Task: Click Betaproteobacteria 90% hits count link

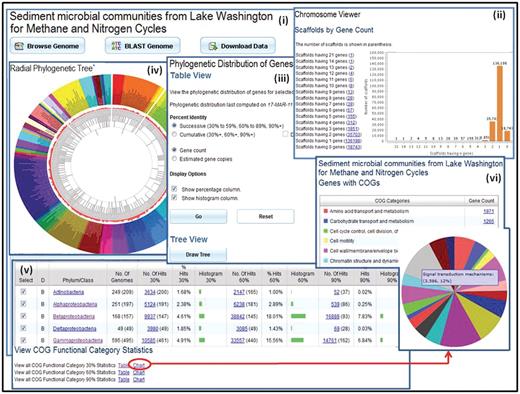Action: point(332,316)
